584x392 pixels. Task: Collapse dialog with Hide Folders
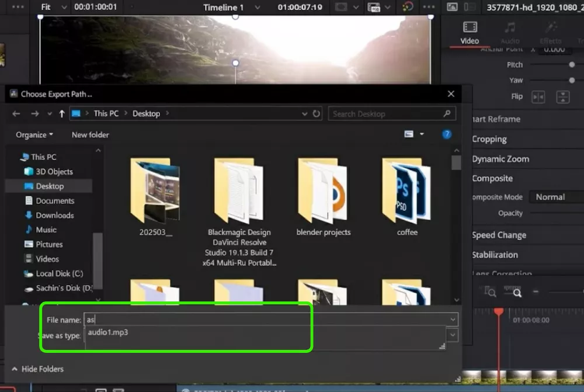(x=38, y=369)
